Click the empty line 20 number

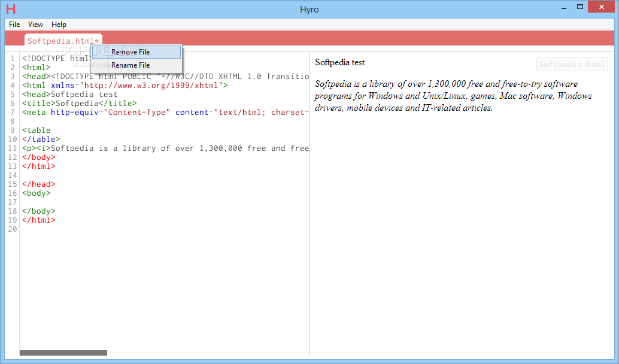pyautogui.click(x=13, y=229)
